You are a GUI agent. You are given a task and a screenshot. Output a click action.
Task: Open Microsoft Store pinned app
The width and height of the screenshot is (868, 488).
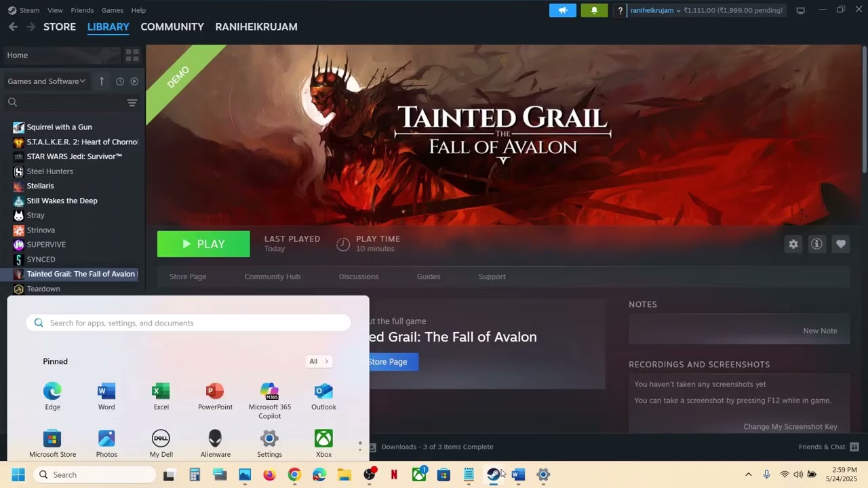pyautogui.click(x=52, y=444)
